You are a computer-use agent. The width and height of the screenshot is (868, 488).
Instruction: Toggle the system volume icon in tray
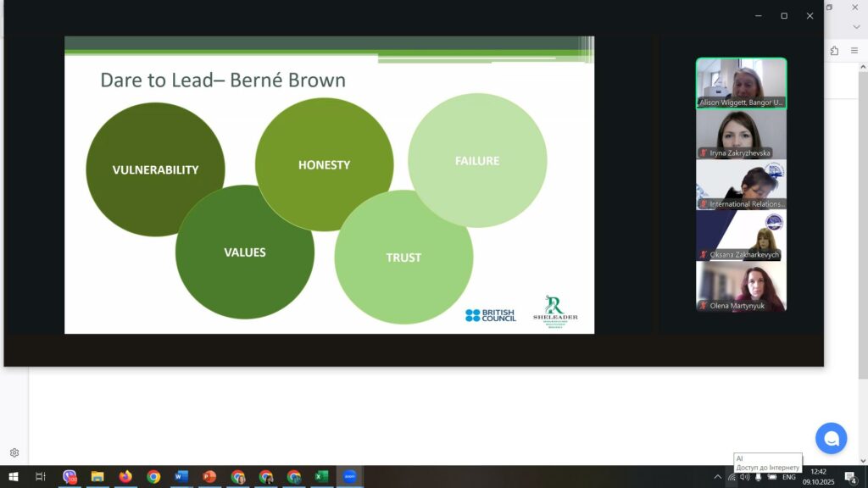[745, 477]
